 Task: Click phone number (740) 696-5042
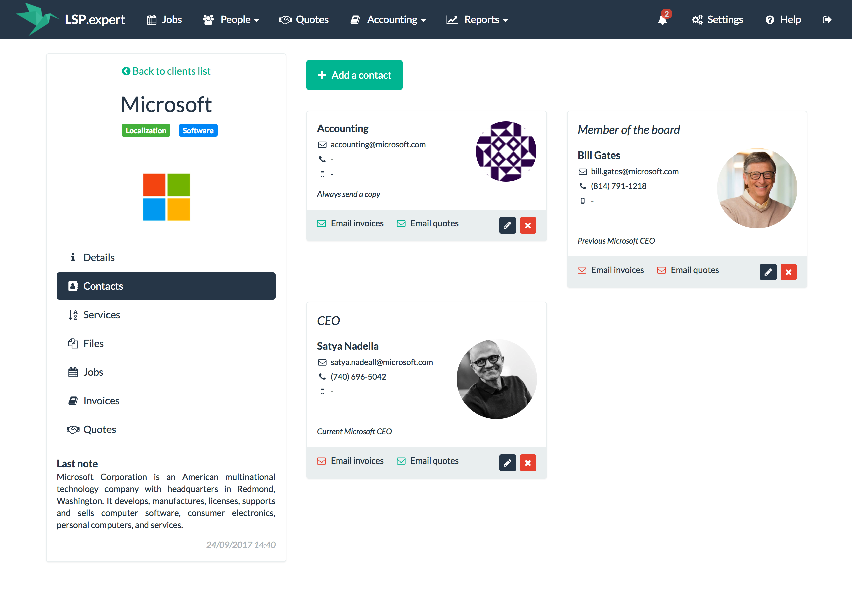pyautogui.click(x=358, y=376)
